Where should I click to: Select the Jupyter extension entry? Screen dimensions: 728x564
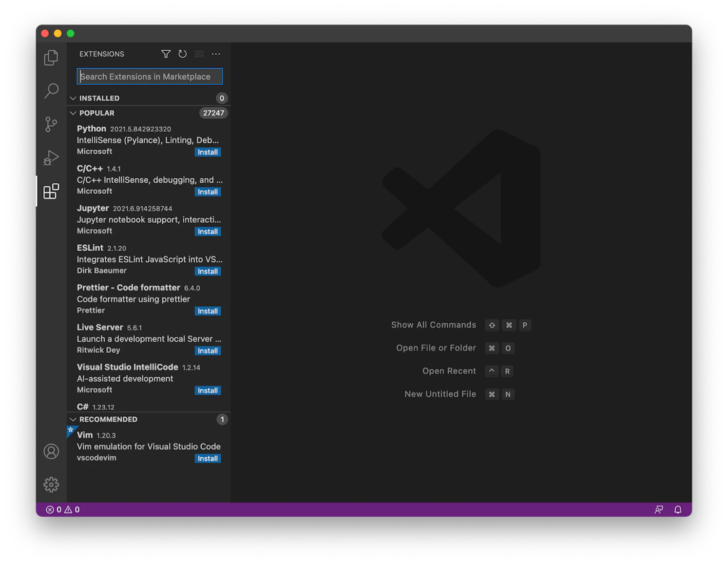click(149, 220)
